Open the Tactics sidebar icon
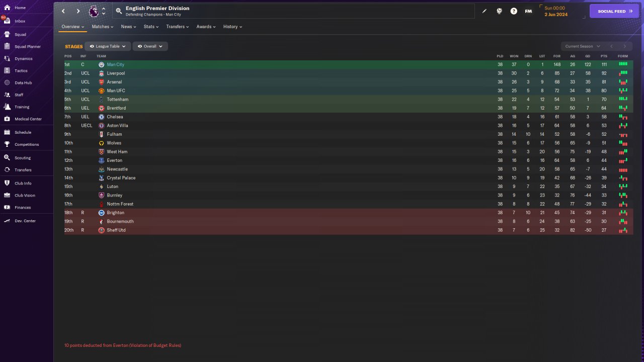Image resolution: width=644 pixels, height=362 pixels. coord(7,71)
